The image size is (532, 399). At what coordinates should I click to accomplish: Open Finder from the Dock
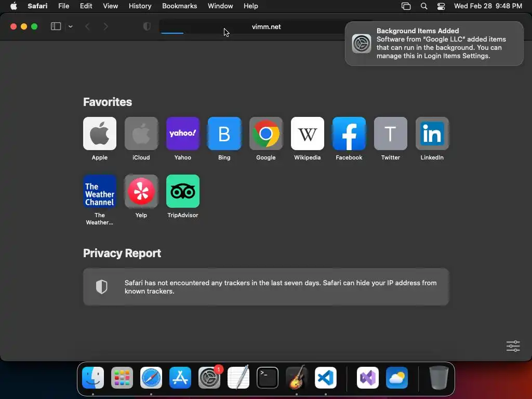point(93,378)
